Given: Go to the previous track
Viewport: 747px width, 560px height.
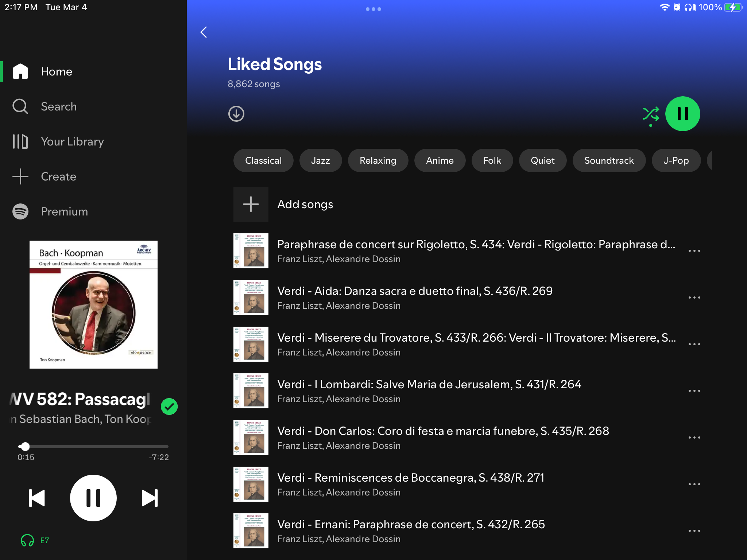Looking at the screenshot, I should (37, 498).
